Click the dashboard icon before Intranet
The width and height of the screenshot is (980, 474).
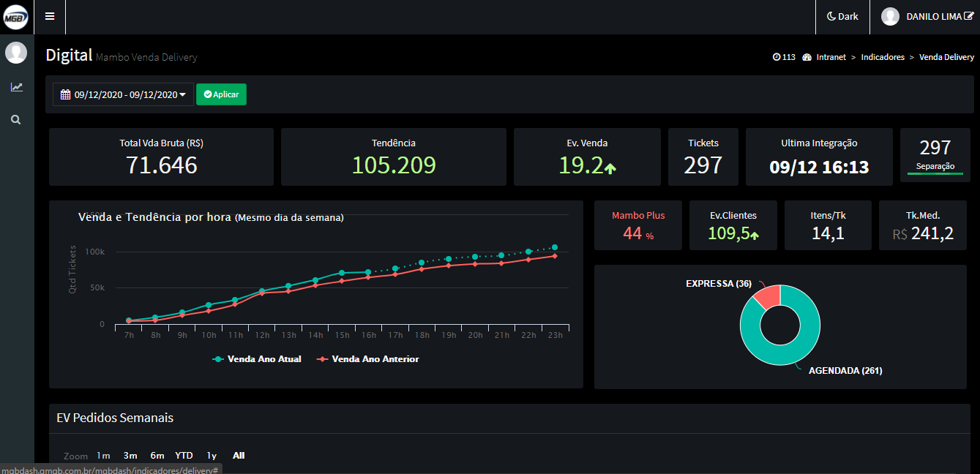(x=807, y=57)
